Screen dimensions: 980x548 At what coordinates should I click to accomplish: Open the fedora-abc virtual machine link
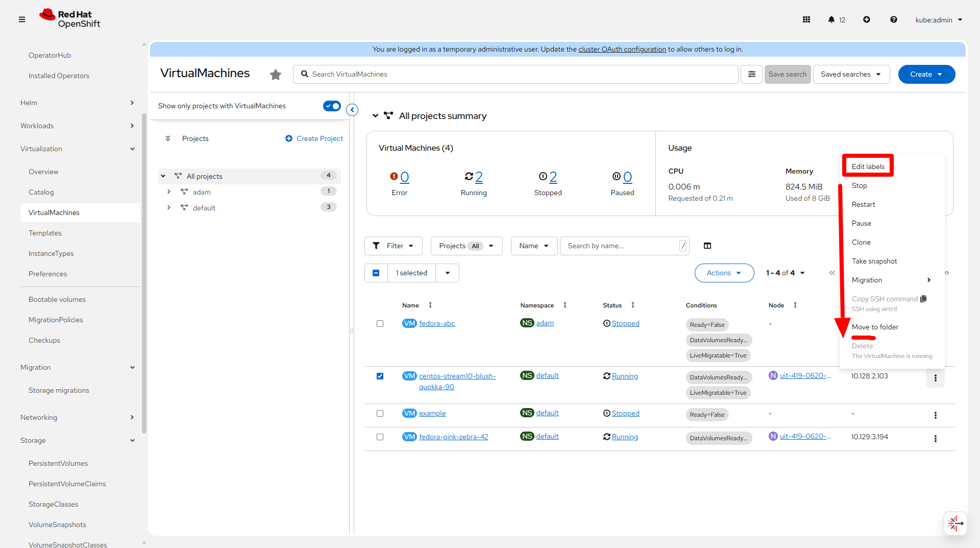pos(436,324)
